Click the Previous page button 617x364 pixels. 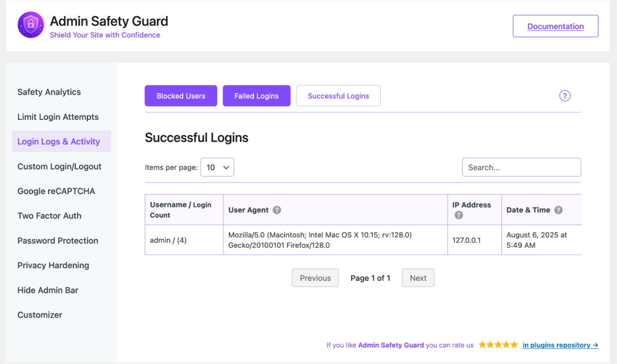[x=315, y=278]
